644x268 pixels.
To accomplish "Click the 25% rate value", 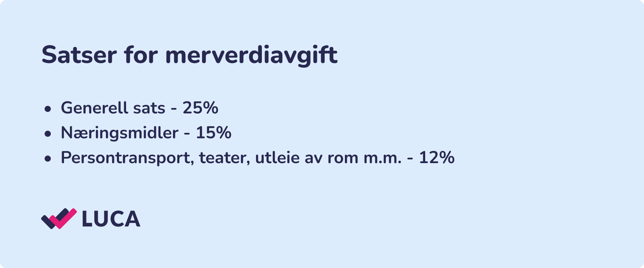I will 200,108.
